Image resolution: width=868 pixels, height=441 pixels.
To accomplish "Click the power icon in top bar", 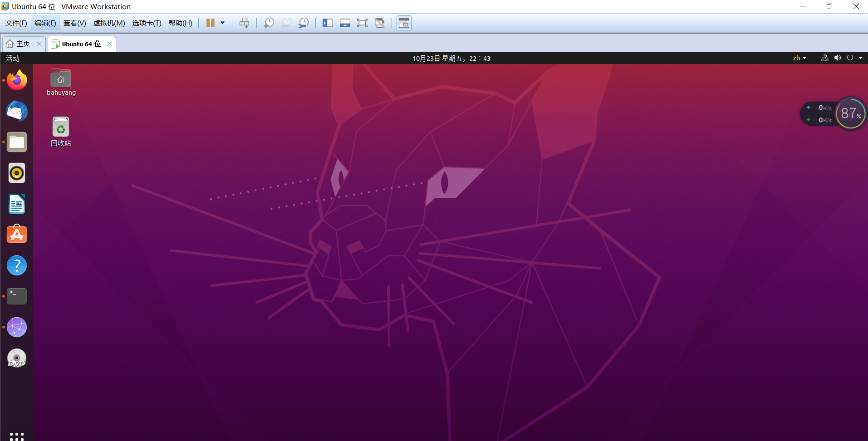I will [x=850, y=58].
